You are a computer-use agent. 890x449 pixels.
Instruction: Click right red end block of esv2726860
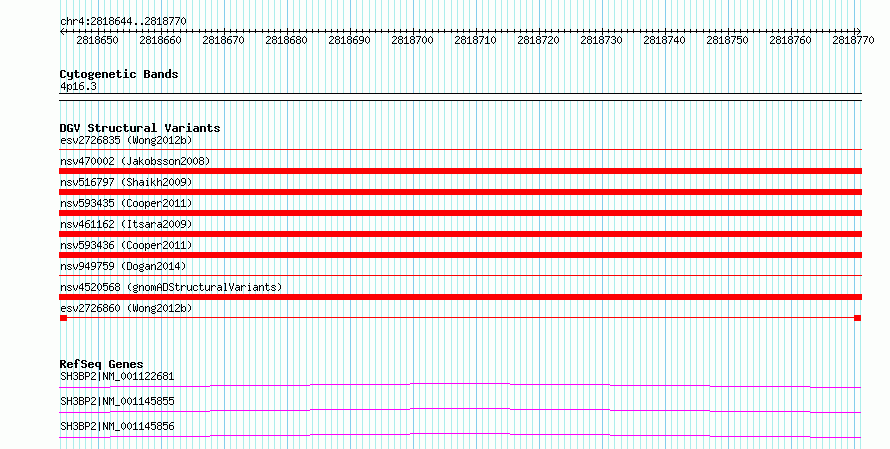click(x=858, y=318)
